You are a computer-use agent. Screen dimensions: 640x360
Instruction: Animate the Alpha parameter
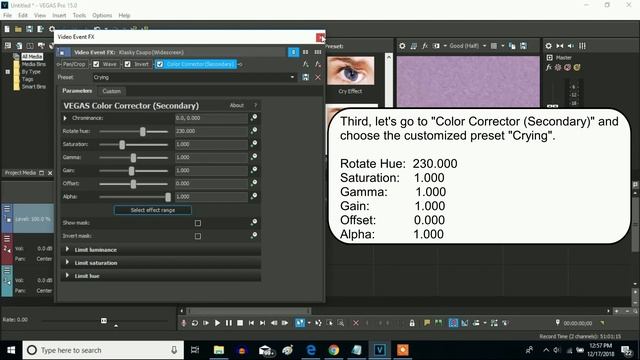pyautogui.click(x=254, y=196)
